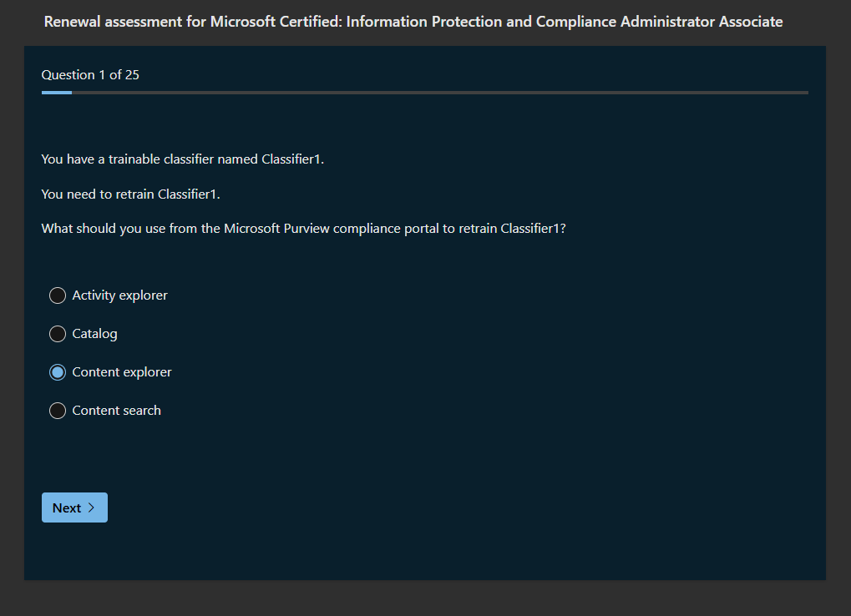This screenshot has height=616, width=851.
Task: Click the 'Content search' answer label
Action: 116,411
